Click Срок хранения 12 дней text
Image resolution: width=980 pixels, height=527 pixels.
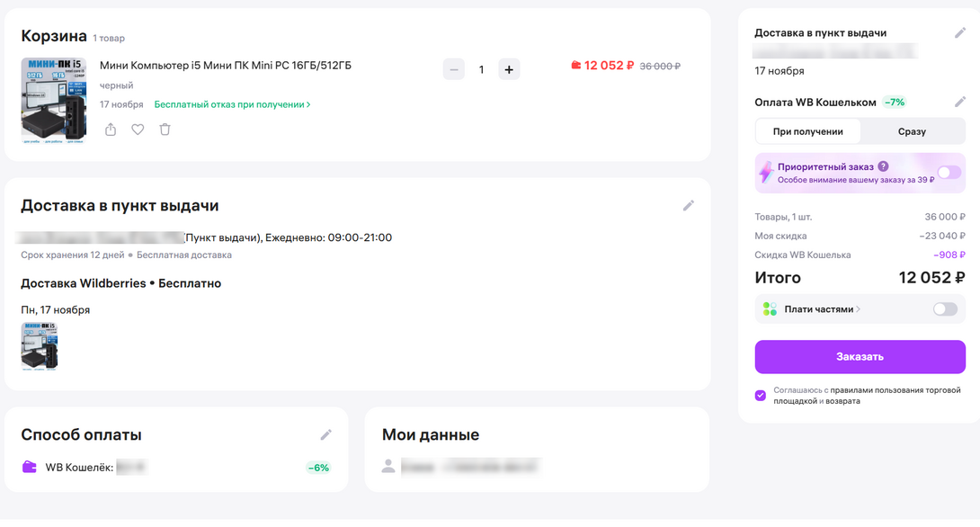pos(73,255)
